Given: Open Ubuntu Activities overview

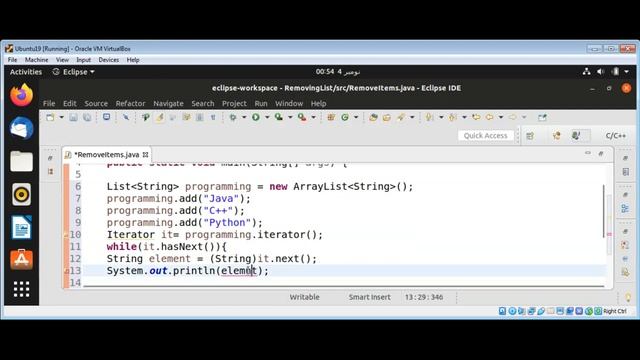Looking at the screenshot, I should (x=26, y=72).
